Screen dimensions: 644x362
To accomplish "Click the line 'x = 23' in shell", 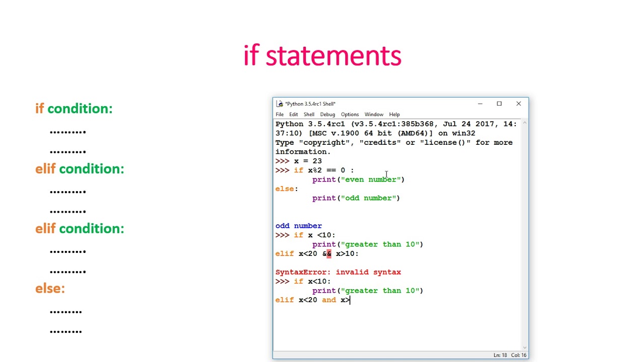I will tap(308, 161).
